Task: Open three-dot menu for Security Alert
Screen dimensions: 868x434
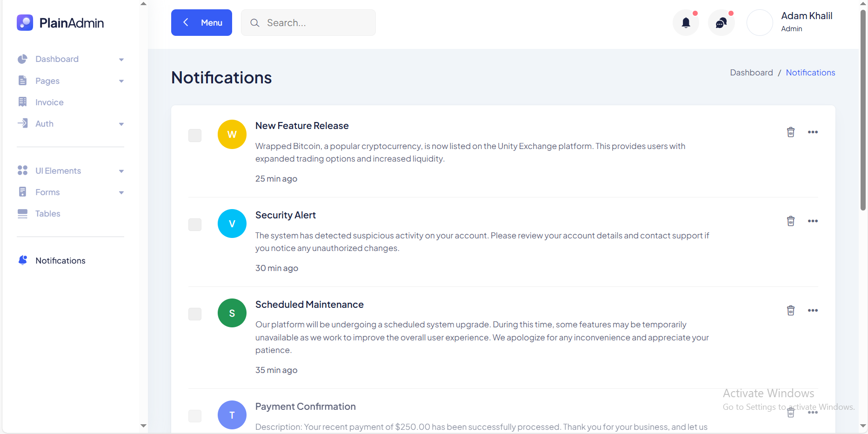Action: [x=813, y=221]
